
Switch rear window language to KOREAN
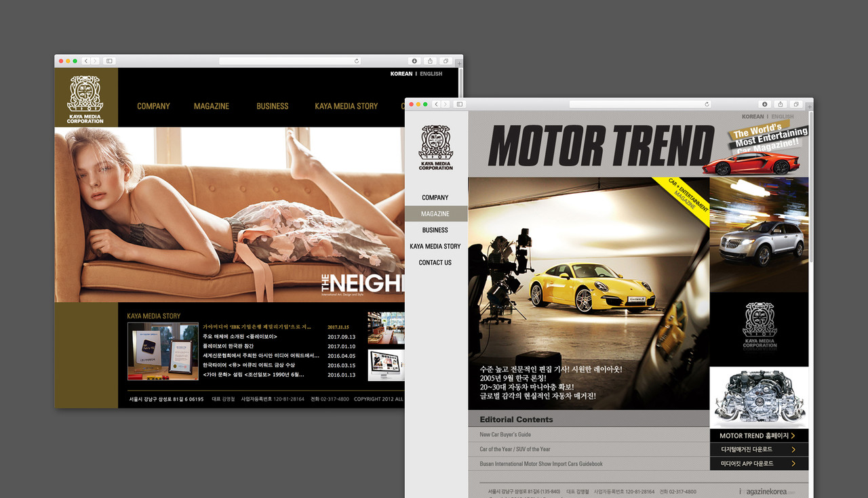click(x=401, y=74)
